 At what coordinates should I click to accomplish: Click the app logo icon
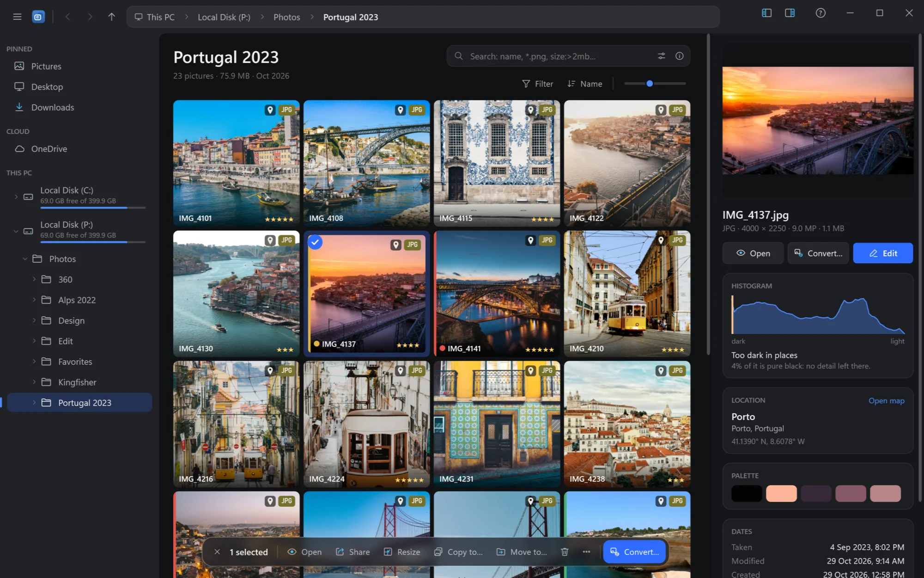click(38, 17)
